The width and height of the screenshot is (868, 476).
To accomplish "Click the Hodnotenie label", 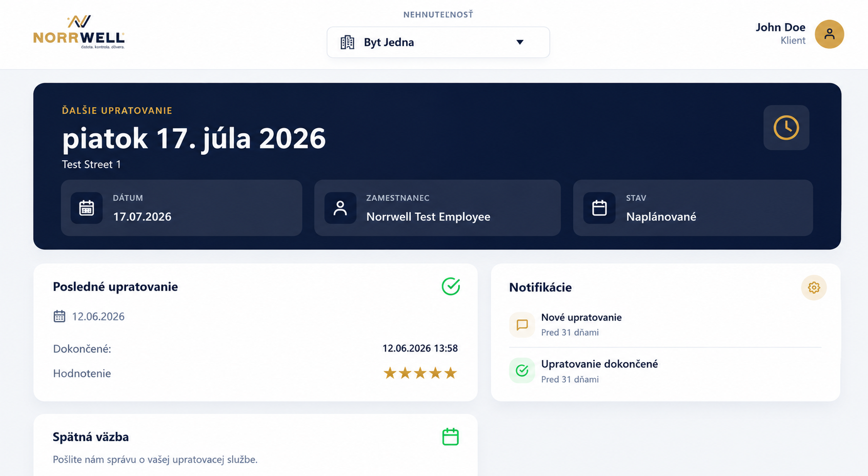I will point(82,374).
